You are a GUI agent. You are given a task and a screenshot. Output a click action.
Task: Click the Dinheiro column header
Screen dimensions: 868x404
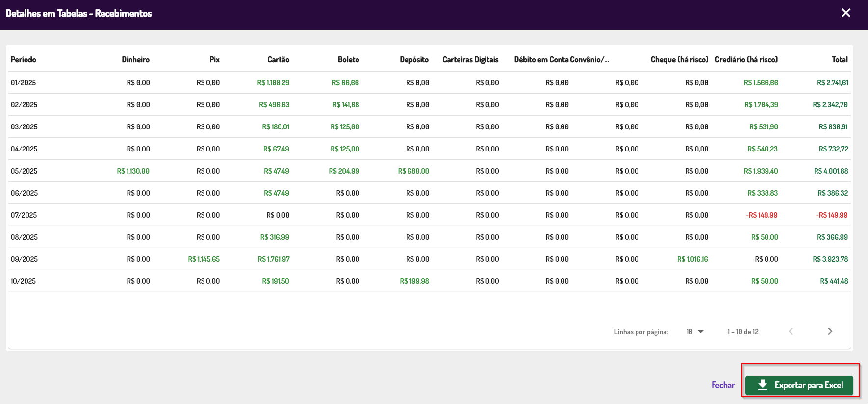click(136, 59)
